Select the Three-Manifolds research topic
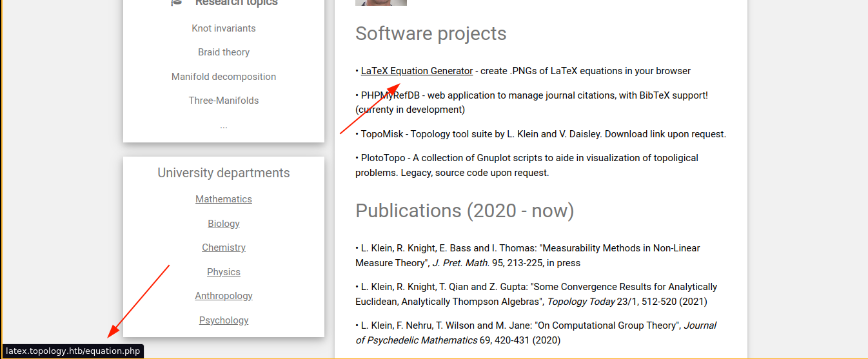Image resolution: width=868 pixels, height=359 pixels. point(224,101)
